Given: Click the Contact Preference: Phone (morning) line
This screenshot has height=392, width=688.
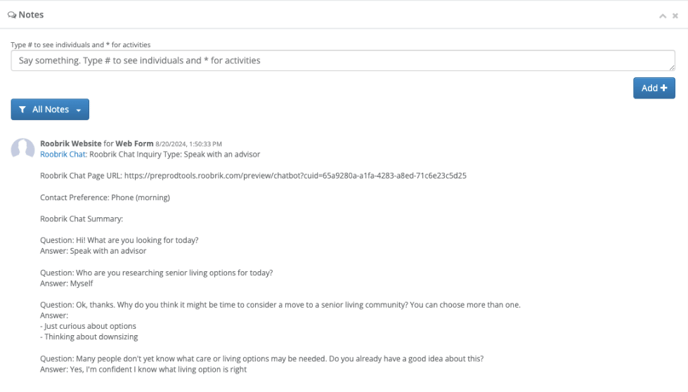Looking at the screenshot, I should click(x=105, y=198).
